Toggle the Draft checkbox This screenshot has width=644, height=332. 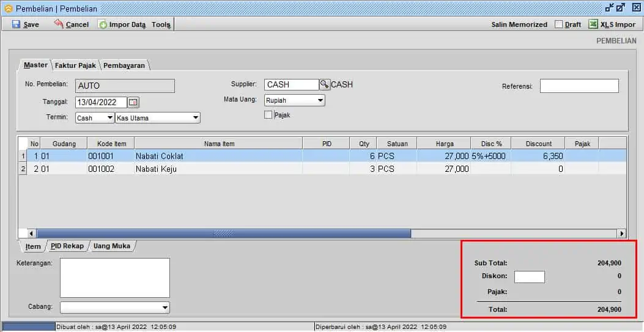558,24
